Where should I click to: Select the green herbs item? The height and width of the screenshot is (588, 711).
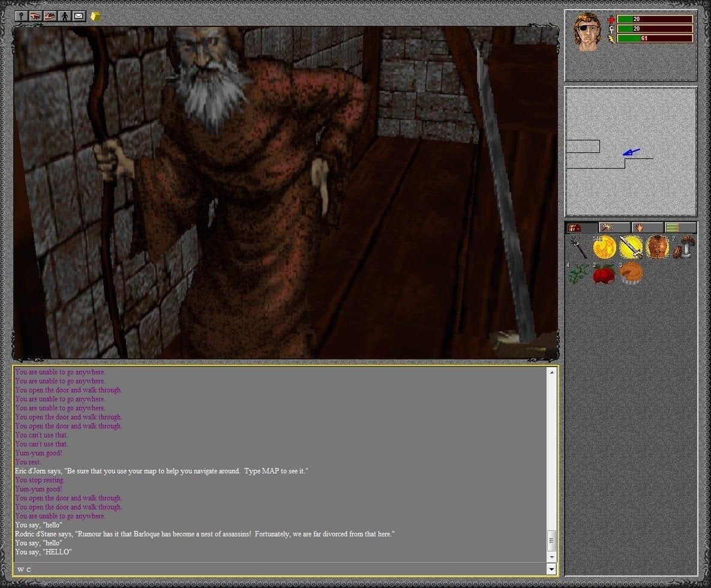pos(578,274)
